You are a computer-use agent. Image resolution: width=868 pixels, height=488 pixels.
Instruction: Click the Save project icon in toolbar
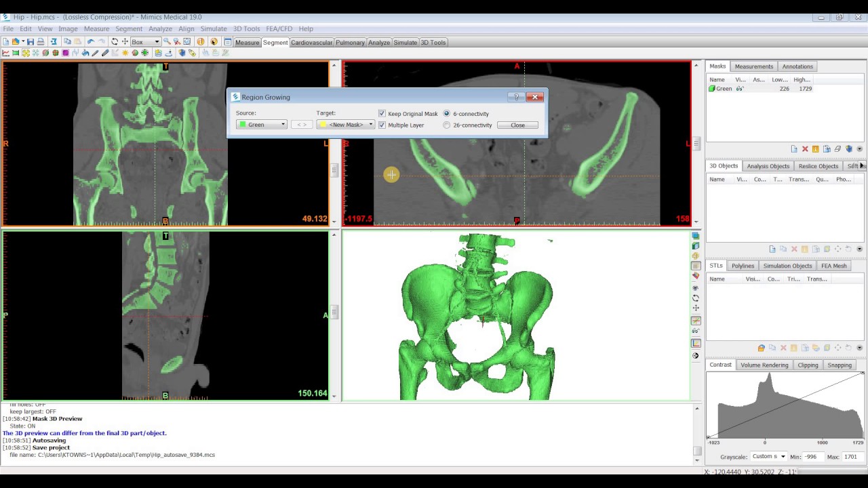pyautogui.click(x=31, y=42)
